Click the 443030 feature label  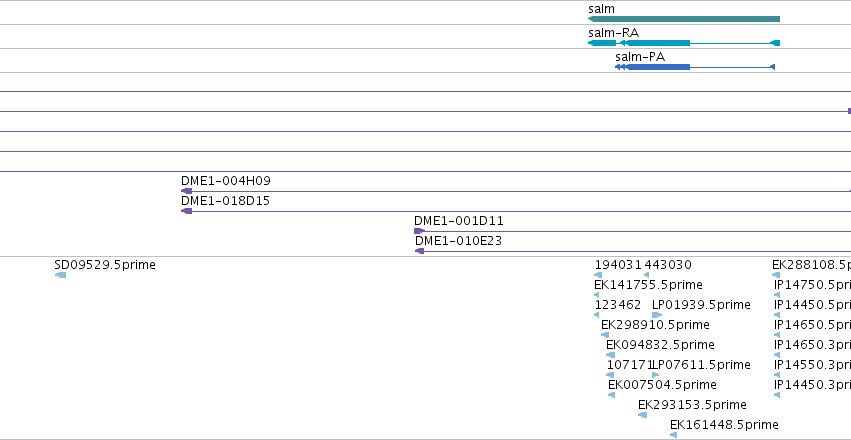coord(668,265)
